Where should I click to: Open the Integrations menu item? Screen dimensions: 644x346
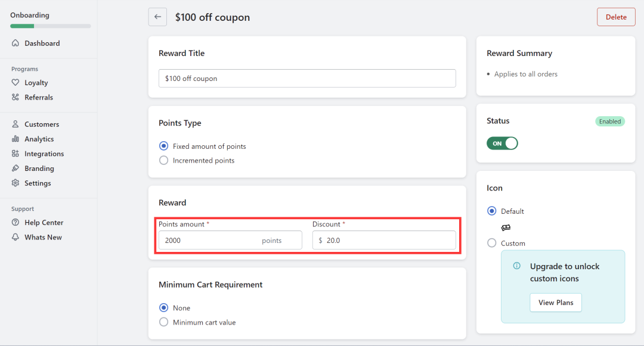click(44, 154)
